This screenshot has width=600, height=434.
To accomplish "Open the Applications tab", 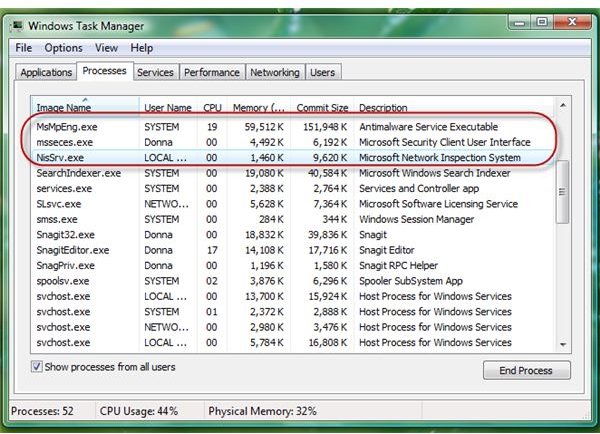I will coord(46,72).
